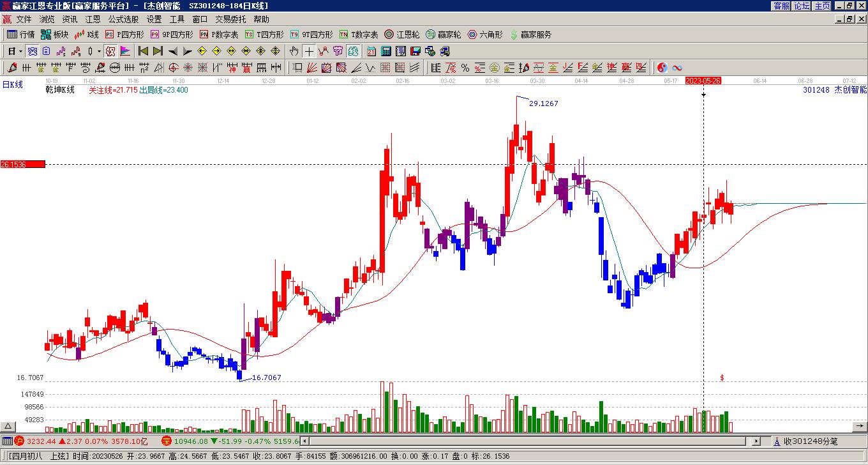868x465 pixels.
Task: Click the small grid icon in status bar
Action: click(x=7, y=441)
